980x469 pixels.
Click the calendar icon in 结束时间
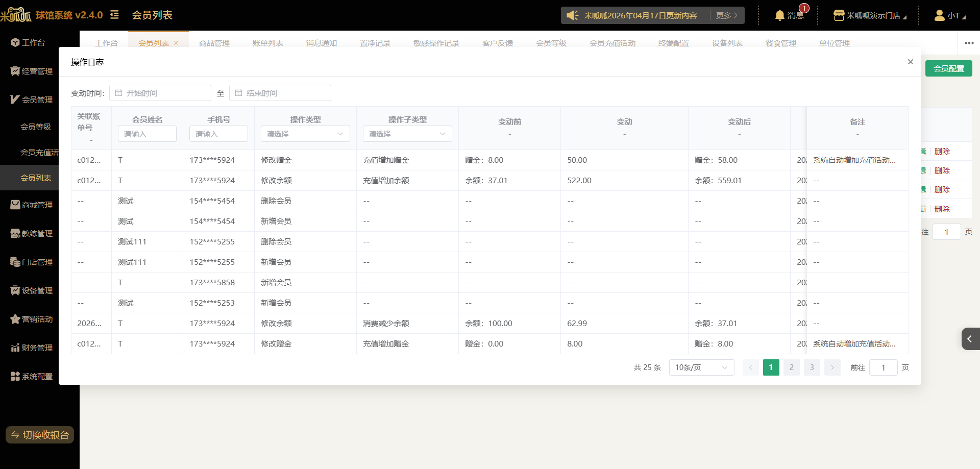238,93
